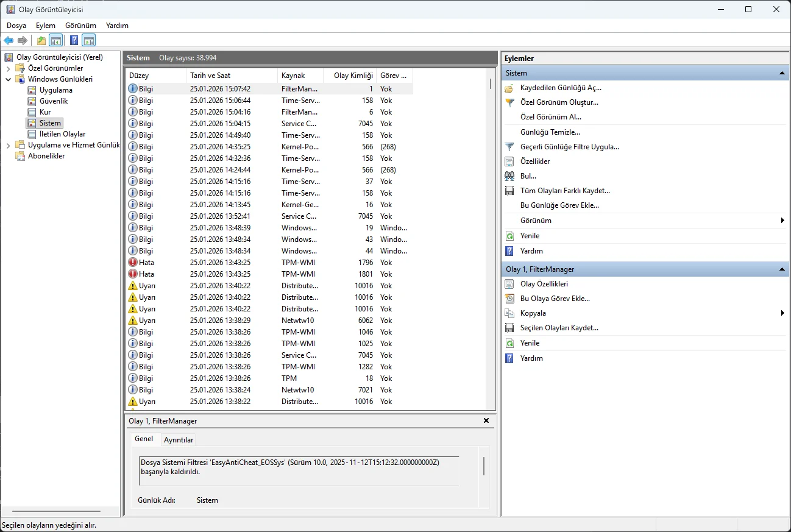Click the floppy disk icon for Tüm Olayları Farklı Kaydet
Viewport: 791px width, 532px height.
pyautogui.click(x=509, y=191)
